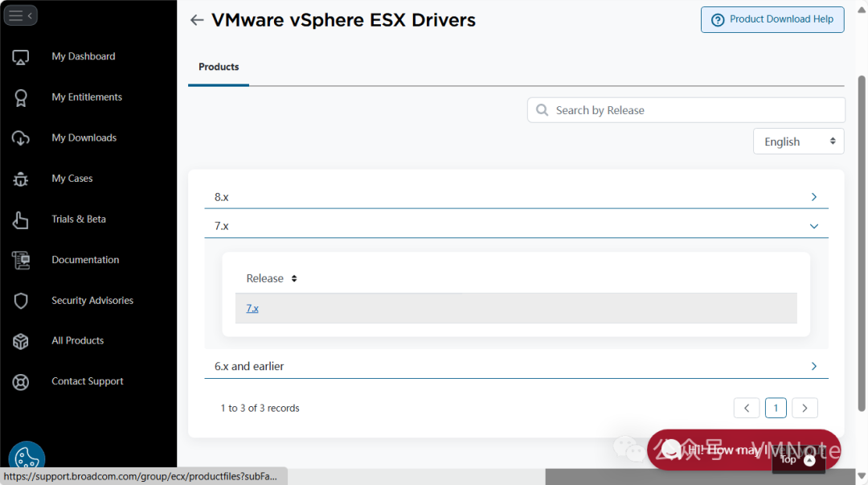
Task: Click the My Dashboard monitor icon
Action: (x=20, y=57)
